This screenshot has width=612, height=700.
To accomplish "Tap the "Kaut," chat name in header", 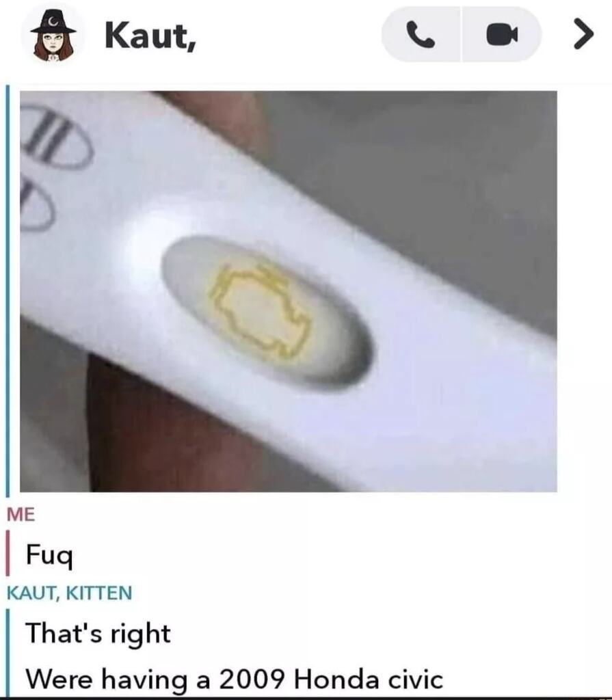I will [150, 36].
